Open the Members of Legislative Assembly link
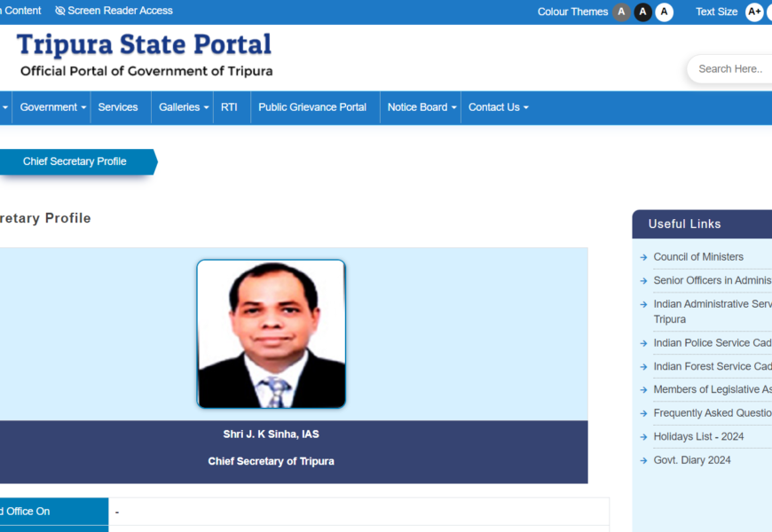This screenshot has height=532, width=772. 712,389
